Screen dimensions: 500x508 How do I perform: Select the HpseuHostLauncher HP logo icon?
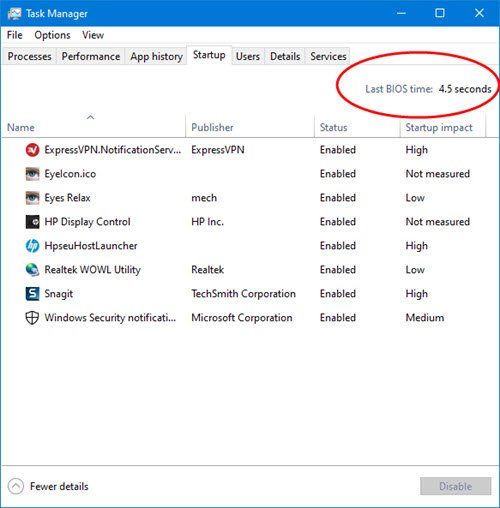point(32,246)
